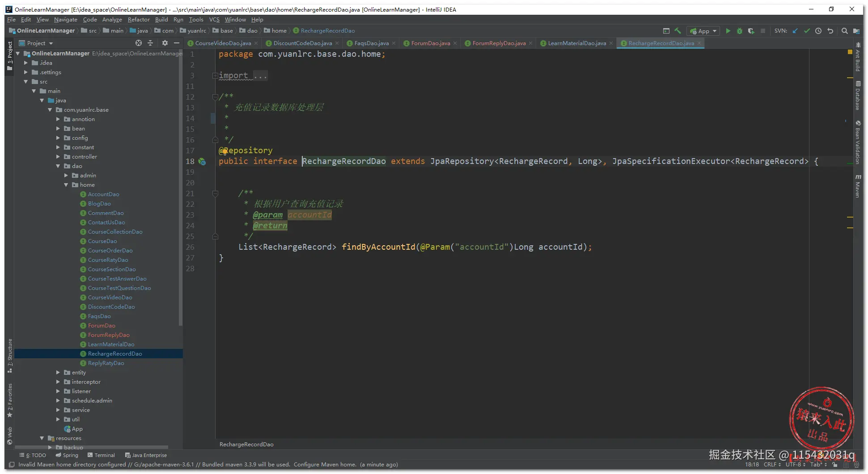Open the Navigate menu
Viewport: 868px width, 474px height.
click(x=66, y=20)
